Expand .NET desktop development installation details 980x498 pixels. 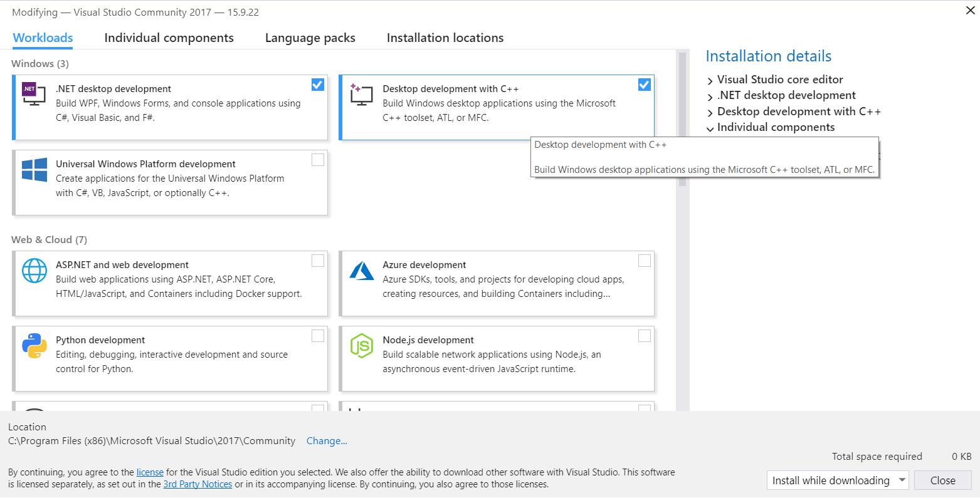click(x=710, y=96)
